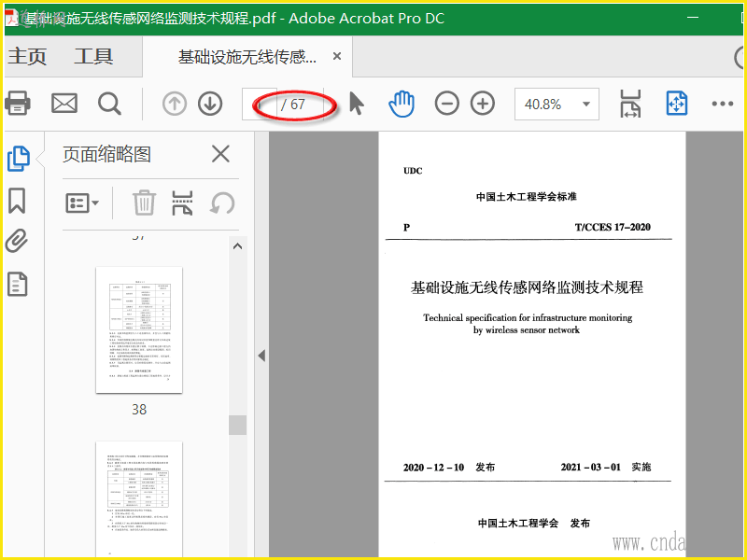747x560 pixels.
Task: Click the page 38 label
Action: pos(139,410)
